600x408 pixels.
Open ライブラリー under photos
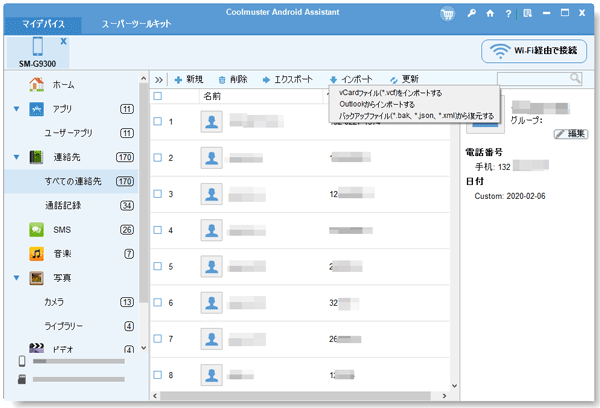[64, 326]
